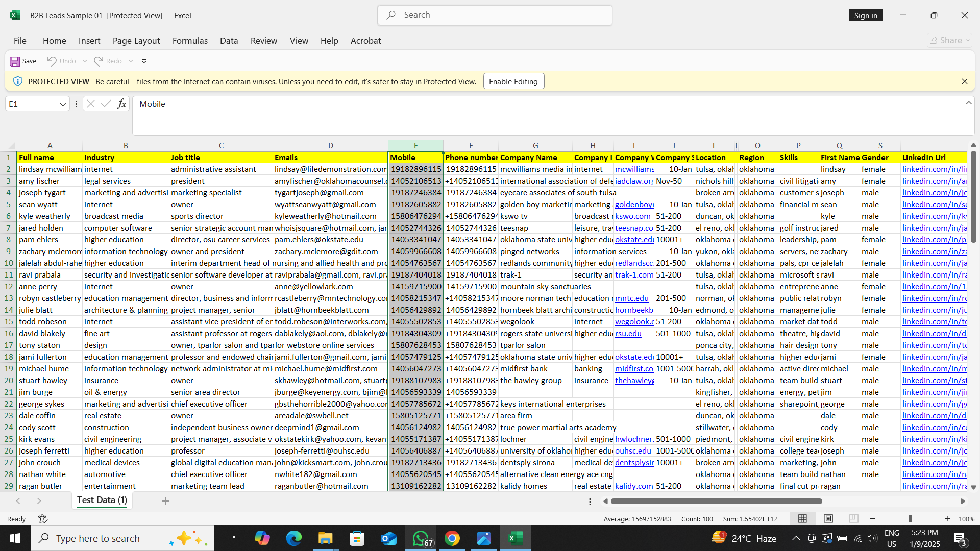Click the Save icon in toolbar
This screenshot has height=551, width=980.
15,61
